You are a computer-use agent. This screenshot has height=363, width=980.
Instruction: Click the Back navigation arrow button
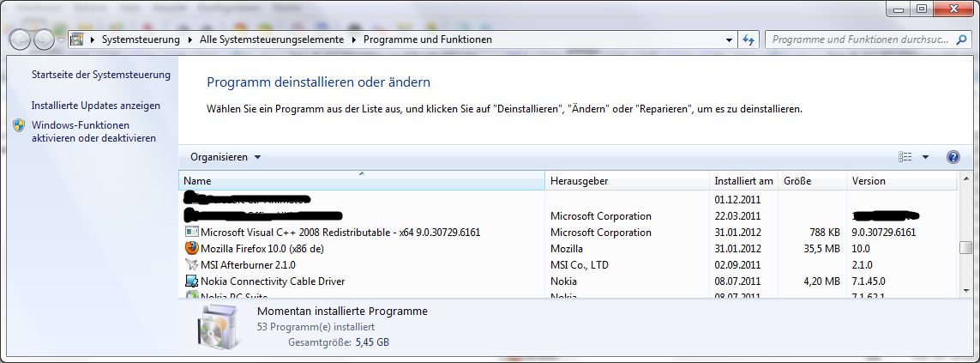pyautogui.click(x=20, y=40)
